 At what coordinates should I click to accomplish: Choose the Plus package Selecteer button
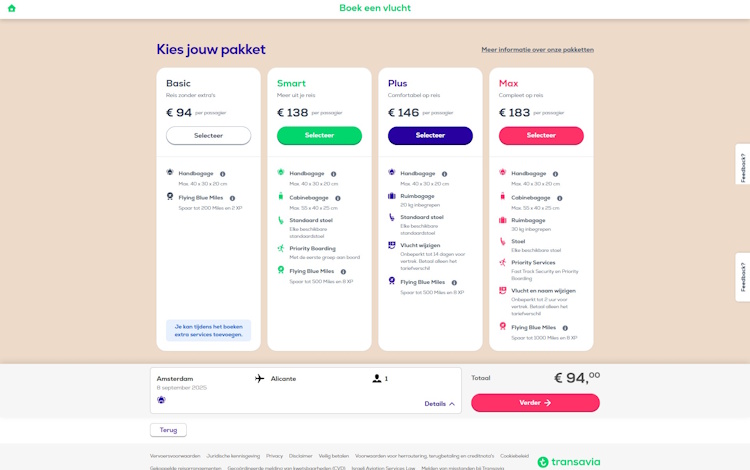pyautogui.click(x=430, y=136)
